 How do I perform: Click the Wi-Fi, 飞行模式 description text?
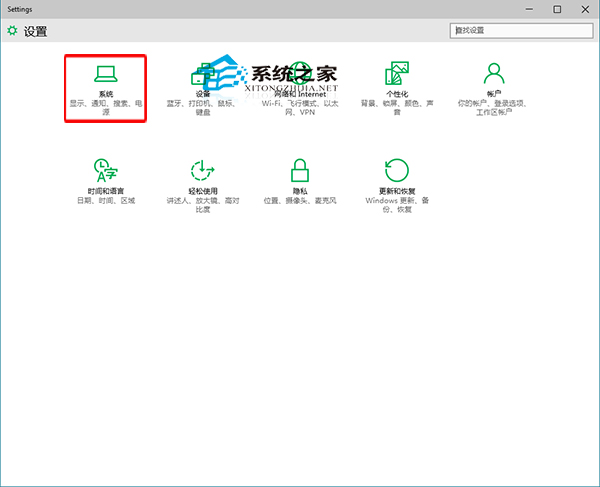click(x=300, y=108)
